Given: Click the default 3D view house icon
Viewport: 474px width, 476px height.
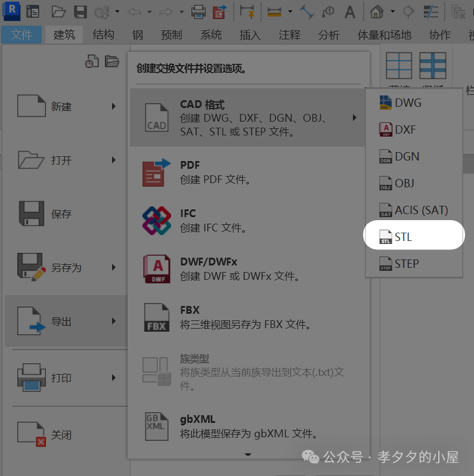Looking at the screenshot, I should click(376, 11).
